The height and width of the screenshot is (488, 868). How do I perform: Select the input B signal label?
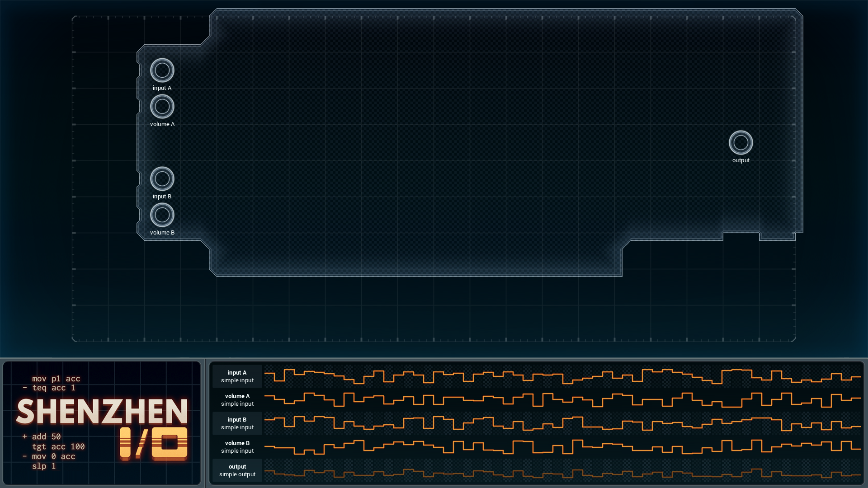click(x=237, y=423)
